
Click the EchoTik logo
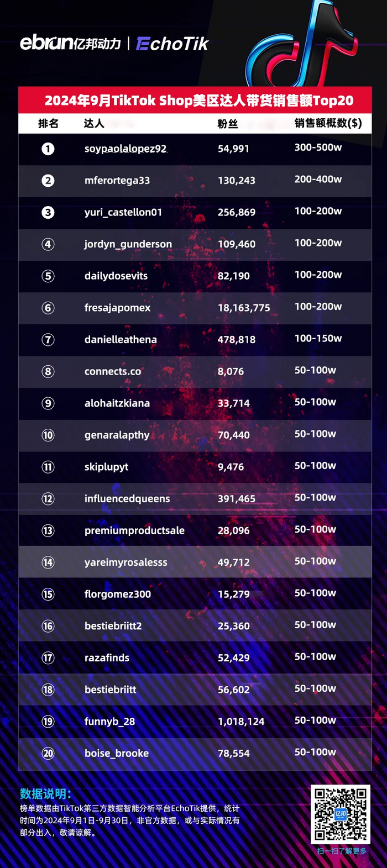click(x=172, y=44)
